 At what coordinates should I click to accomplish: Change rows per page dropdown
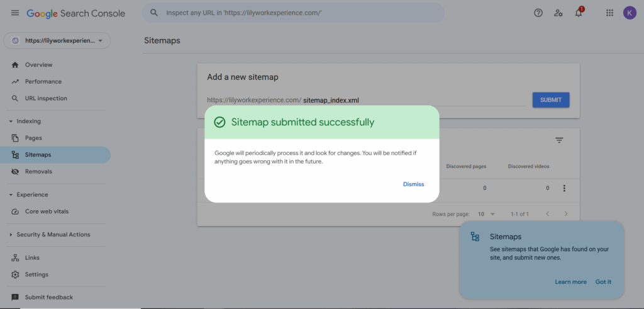(x=487, y=214)
